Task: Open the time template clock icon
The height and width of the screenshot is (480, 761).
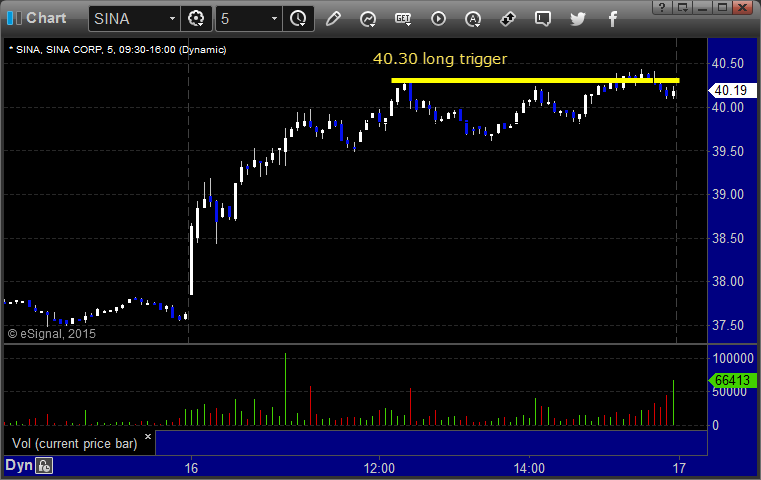Action: (x=298, y=19)
